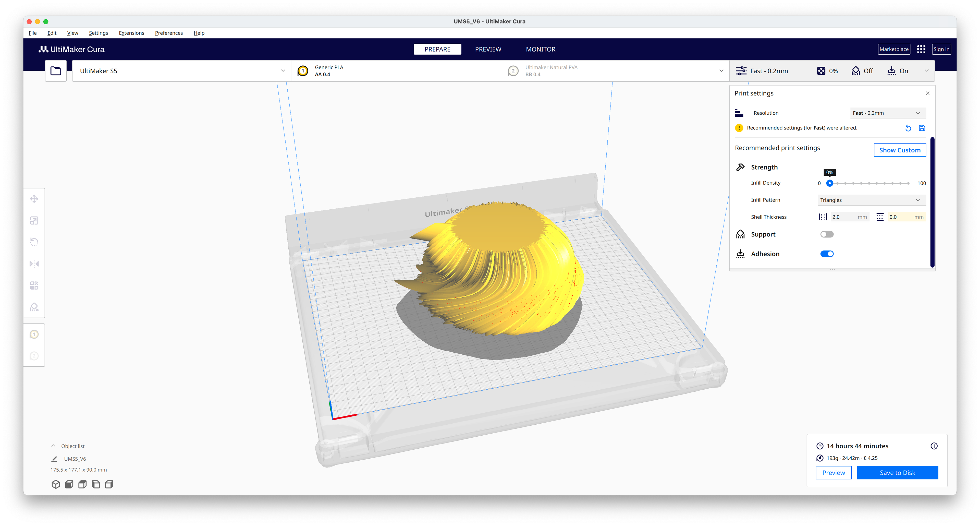This screenshot has width=980, height=526.
Task: Select the Mirror tool
Action: click(34, 264)
